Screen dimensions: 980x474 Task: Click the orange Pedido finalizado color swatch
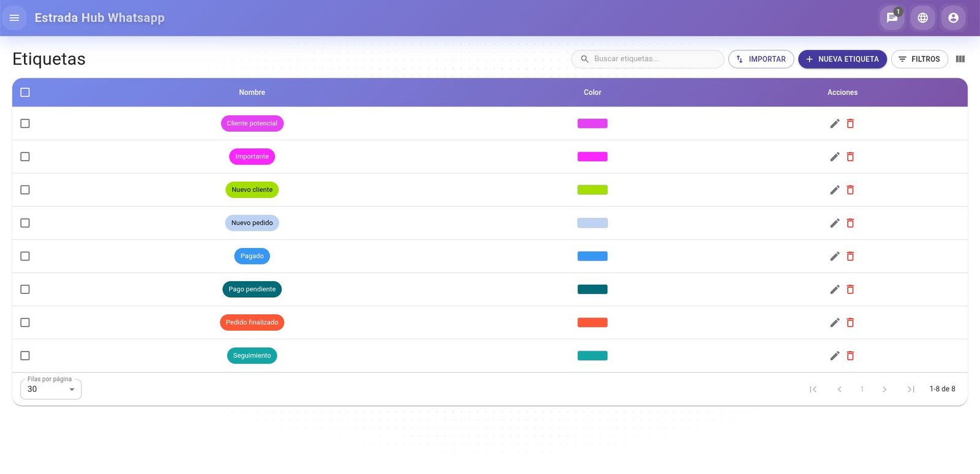[x=592, y=323]
